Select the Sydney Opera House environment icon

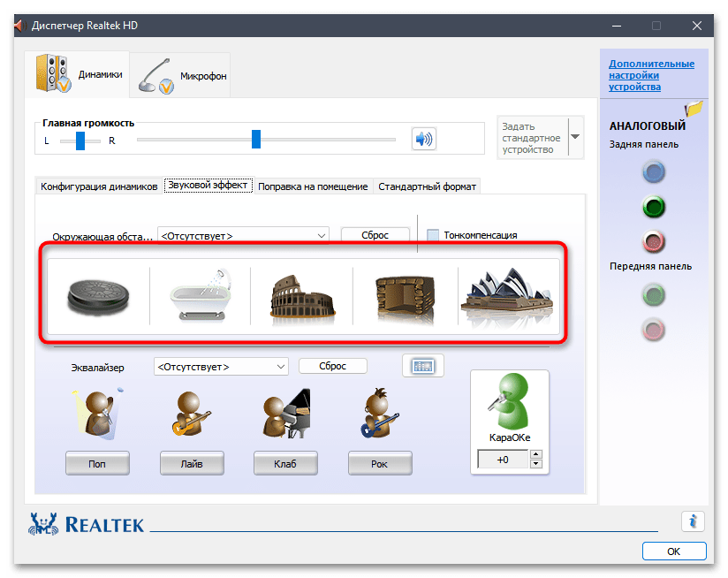pyautogui.click(x=507, y=295)
